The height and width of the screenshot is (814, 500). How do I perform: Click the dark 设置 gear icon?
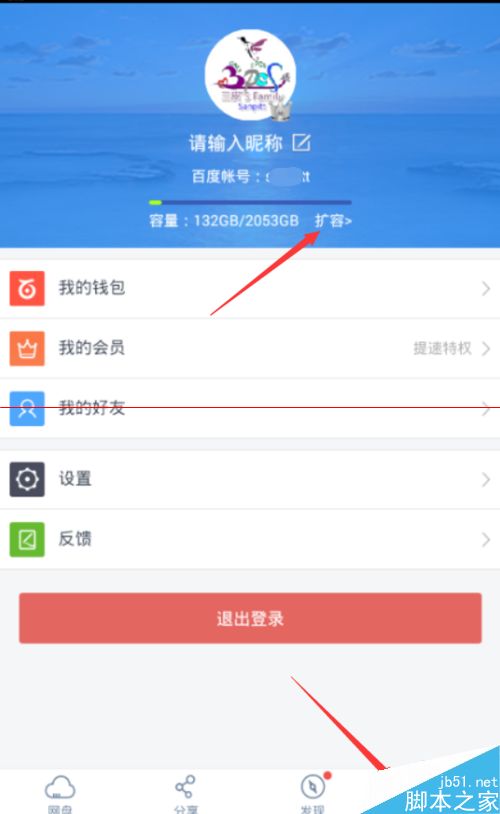27,479
